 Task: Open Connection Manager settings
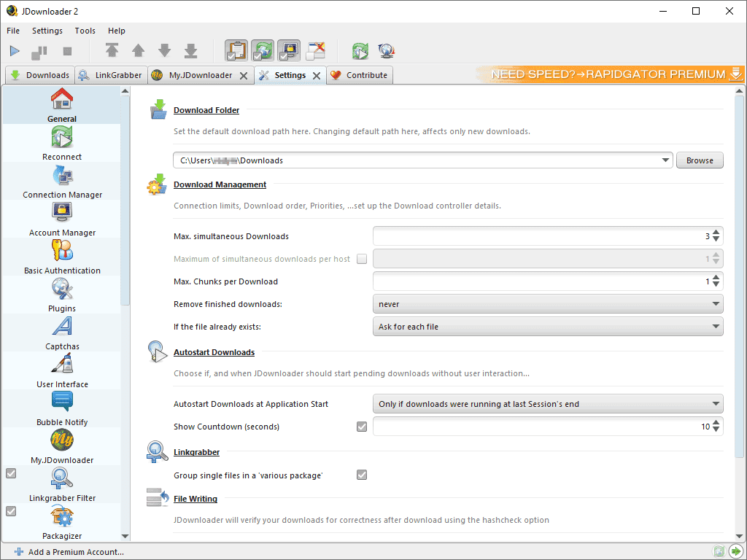[x=62, y=182]
